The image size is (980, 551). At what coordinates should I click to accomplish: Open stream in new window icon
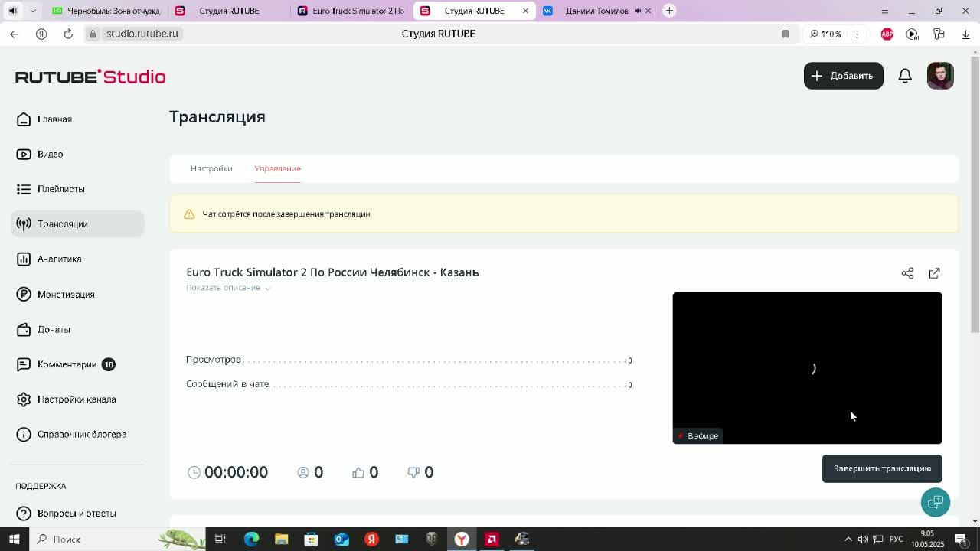point(934,273)
